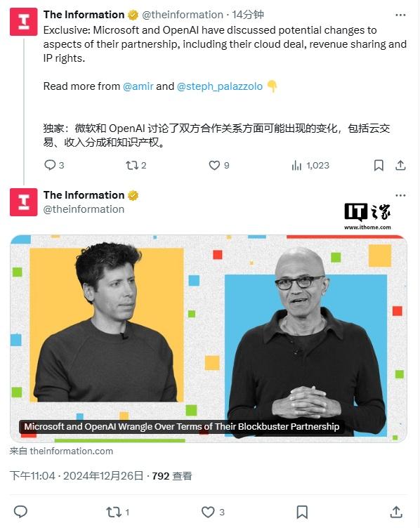This screenshot has width=420, height=528.
Task: Reply to the second tweet at bottom
Action: [x=20, y=512]
